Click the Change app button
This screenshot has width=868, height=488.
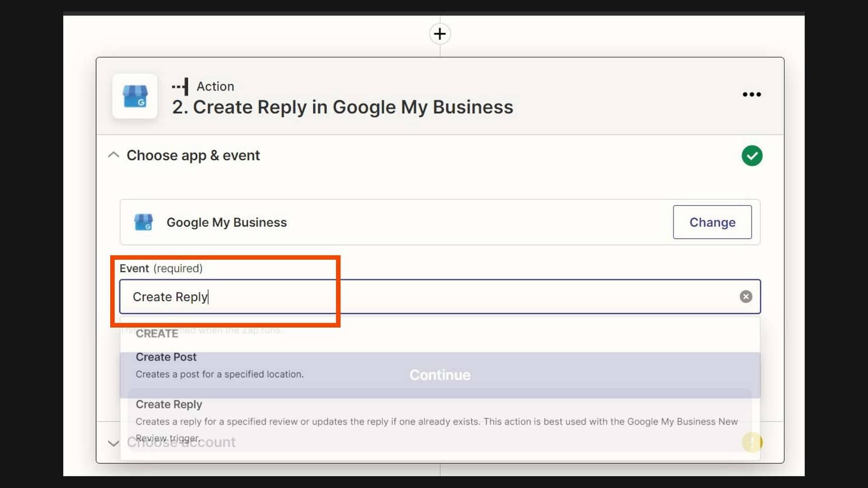712,222
